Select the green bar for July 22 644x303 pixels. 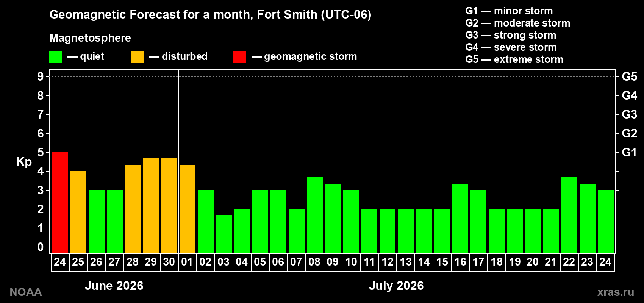[x=569, y=215]
